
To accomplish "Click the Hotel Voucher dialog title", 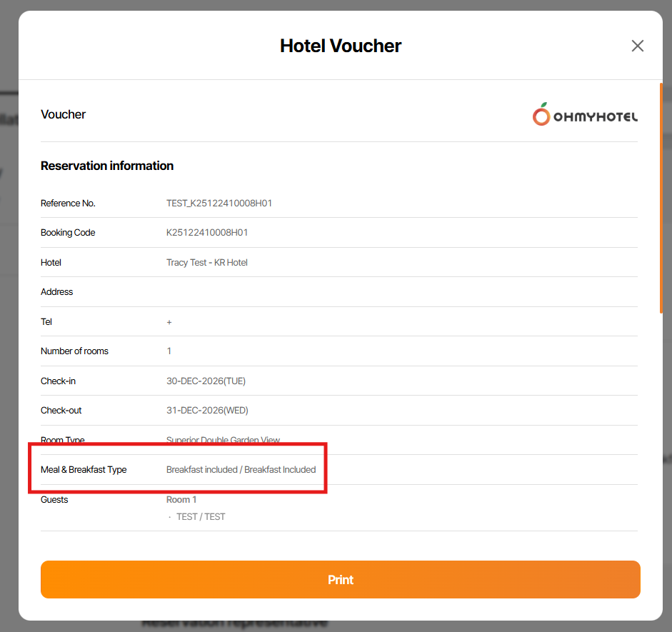I will pos(341,46).
